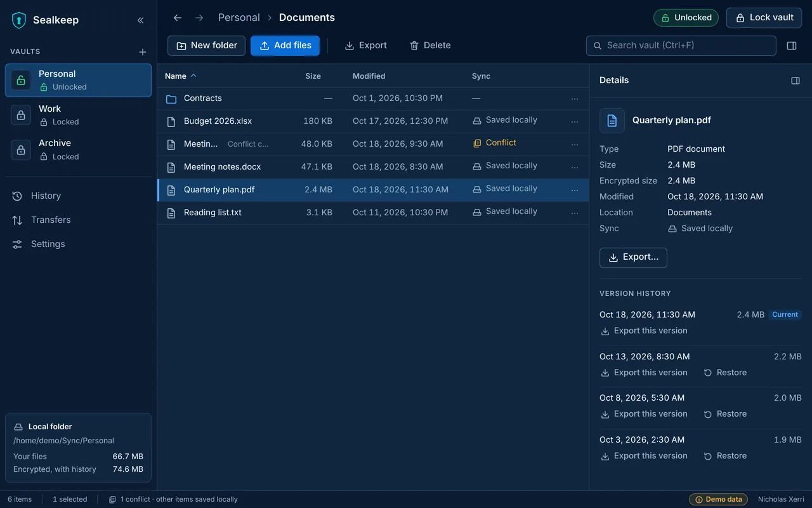
Task: Export the current Oct 18 version
Action: [644, 331]
